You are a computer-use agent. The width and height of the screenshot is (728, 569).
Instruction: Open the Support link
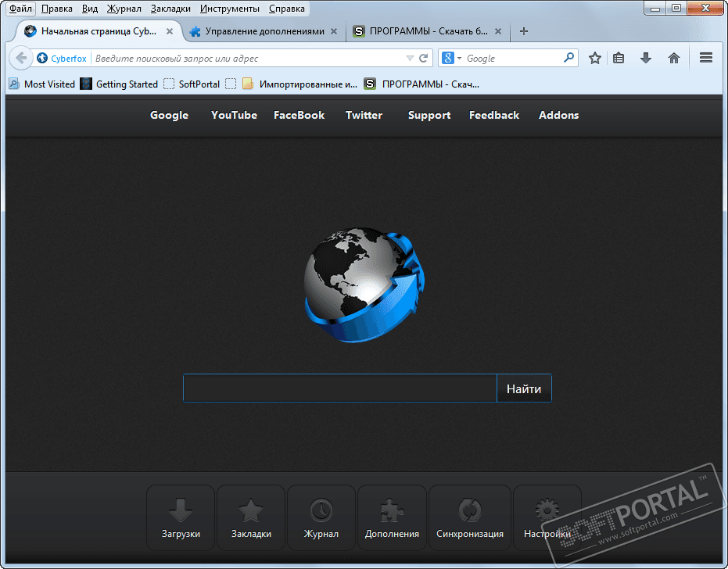(x=429, y=115)
